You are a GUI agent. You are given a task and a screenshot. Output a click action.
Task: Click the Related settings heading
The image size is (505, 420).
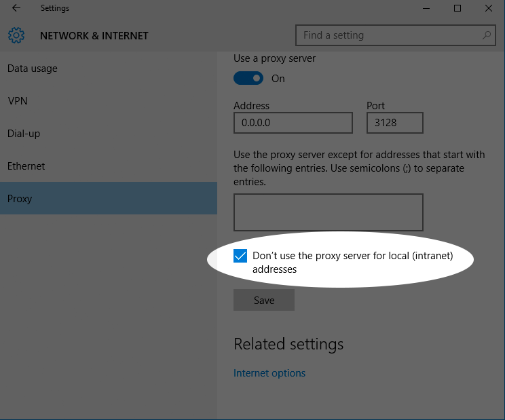click(288, 344)
